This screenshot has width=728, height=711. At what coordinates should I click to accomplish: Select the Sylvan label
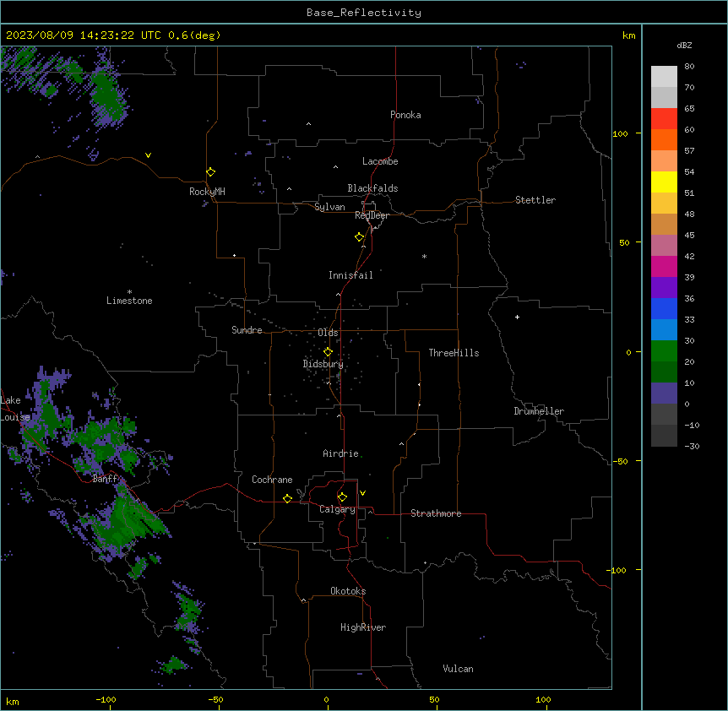click(329, 207)
